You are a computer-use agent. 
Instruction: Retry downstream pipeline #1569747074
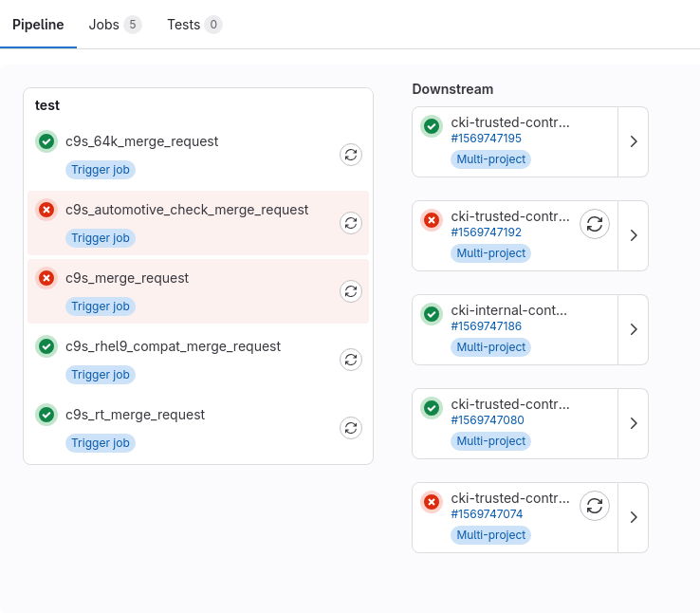click(595, 506)
